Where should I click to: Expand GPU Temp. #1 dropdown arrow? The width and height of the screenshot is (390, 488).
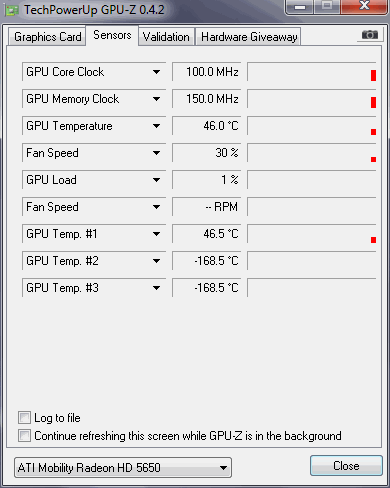(156, 234)
